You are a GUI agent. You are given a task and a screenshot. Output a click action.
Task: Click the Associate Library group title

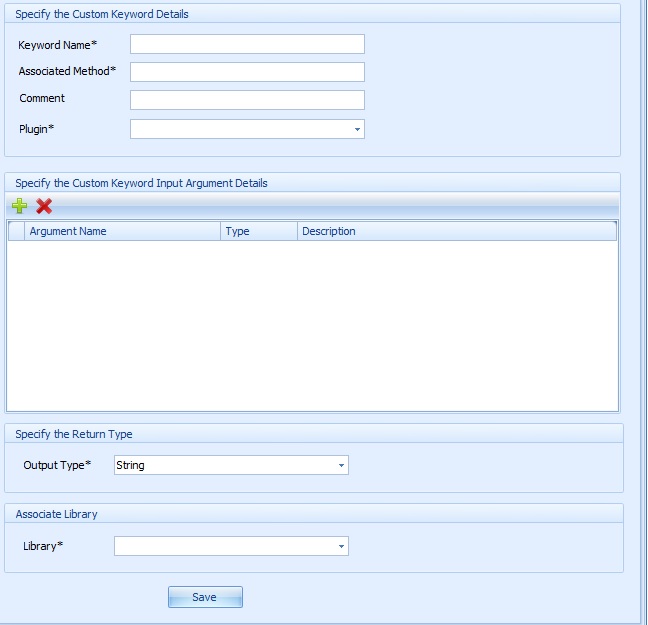[56, 514]
